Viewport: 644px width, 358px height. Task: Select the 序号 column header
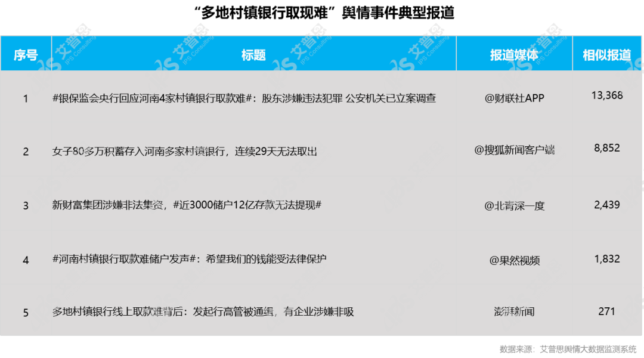[x=25, y=53]
